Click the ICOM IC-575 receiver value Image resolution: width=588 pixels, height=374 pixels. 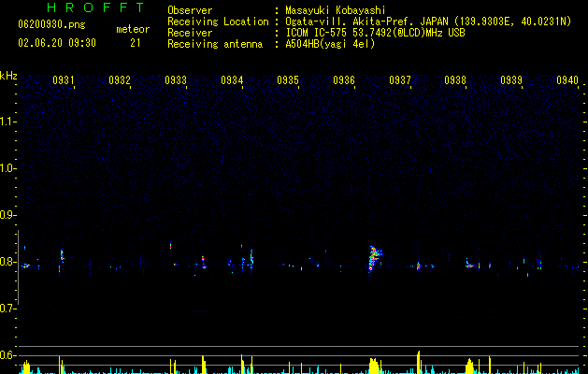tap(375, 33)
